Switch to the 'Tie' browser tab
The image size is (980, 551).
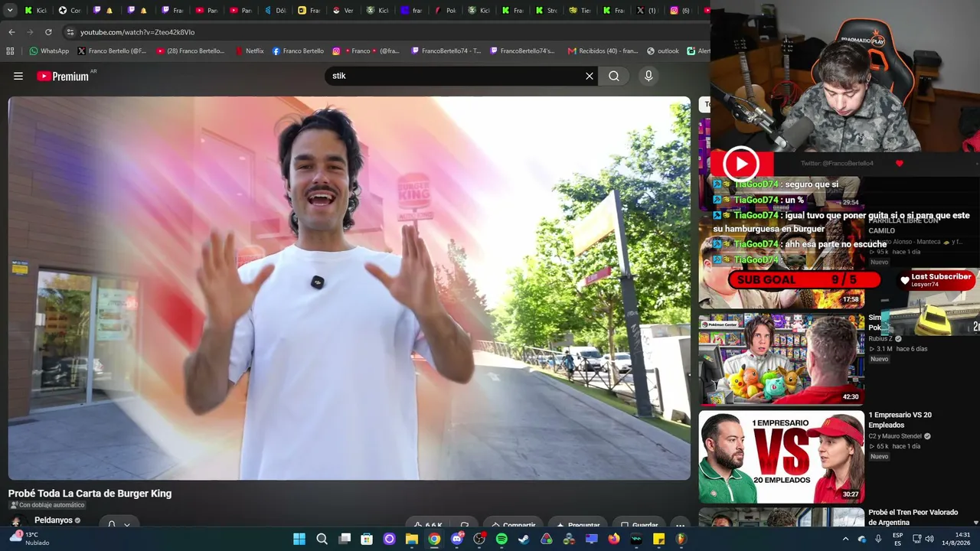pos(580,11)
